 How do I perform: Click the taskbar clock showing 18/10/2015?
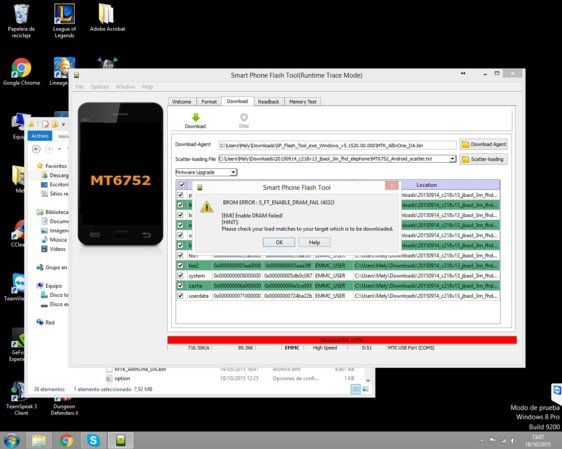click(x=538, y=440)
